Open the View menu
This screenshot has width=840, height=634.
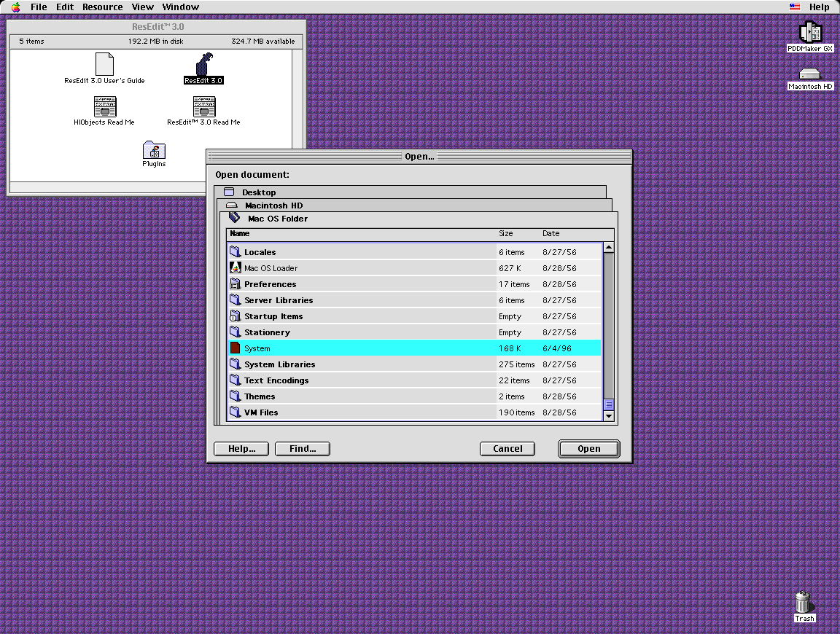142,7
